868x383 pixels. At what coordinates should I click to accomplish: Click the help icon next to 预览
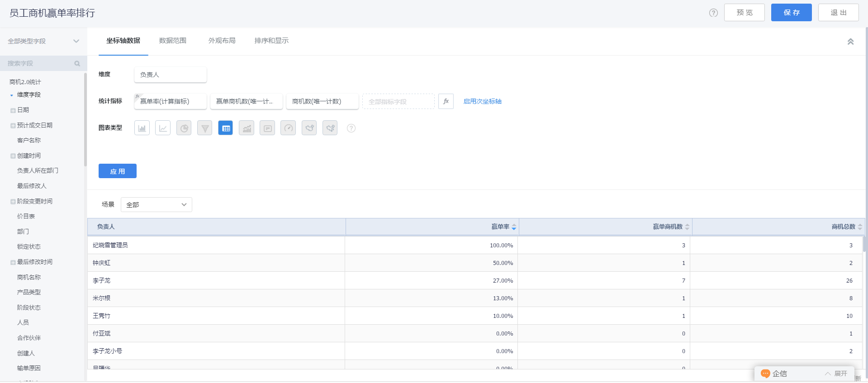coord(713,13)
